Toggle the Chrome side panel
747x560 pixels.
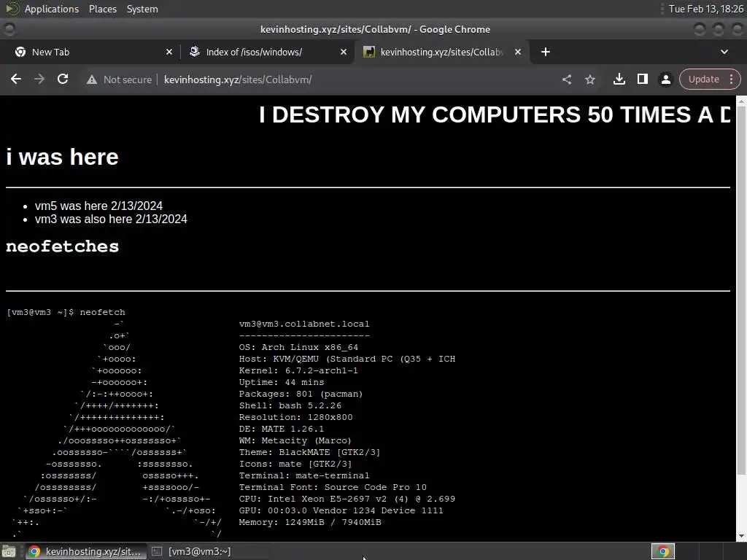tap(642, 79)
